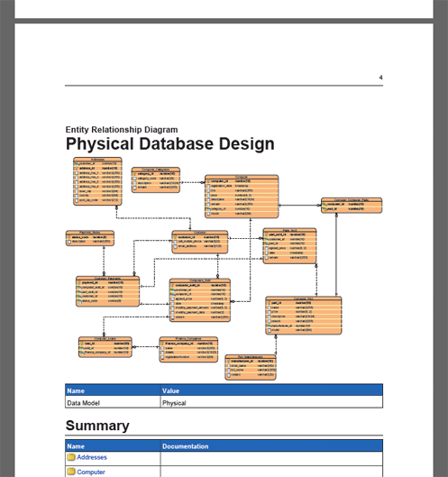
Task: Select the entity with computer_sold_id primary key
Action: (x=200, y=300)
